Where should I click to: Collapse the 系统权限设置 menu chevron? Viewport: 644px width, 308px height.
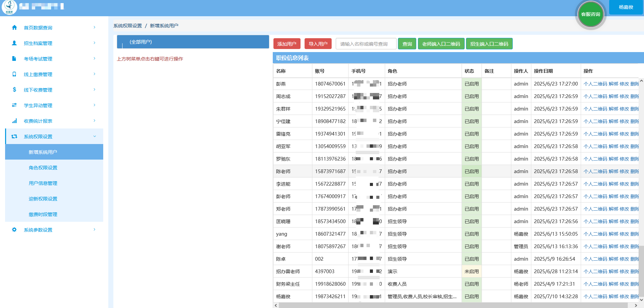pyautogui.click(x=94, y=137)
